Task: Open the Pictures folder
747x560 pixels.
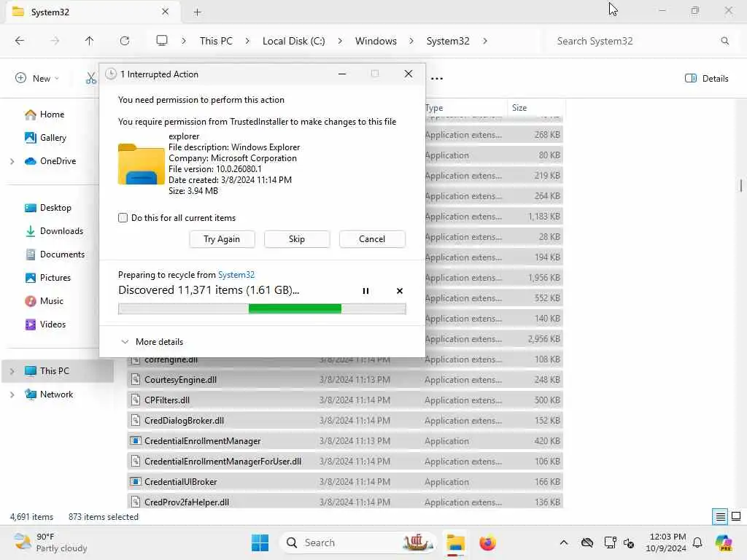Action: 55,278
